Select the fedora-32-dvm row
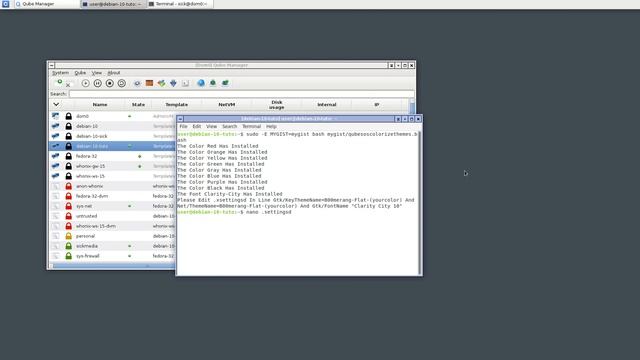 pyautogui.click(x=113, y=196)
